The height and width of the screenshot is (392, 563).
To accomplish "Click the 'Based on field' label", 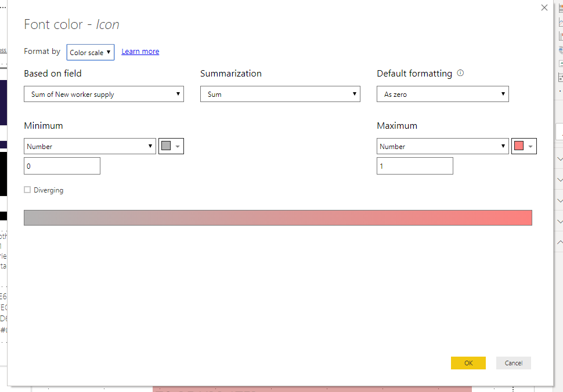I will pyautogui.click(x=53, y=74).
